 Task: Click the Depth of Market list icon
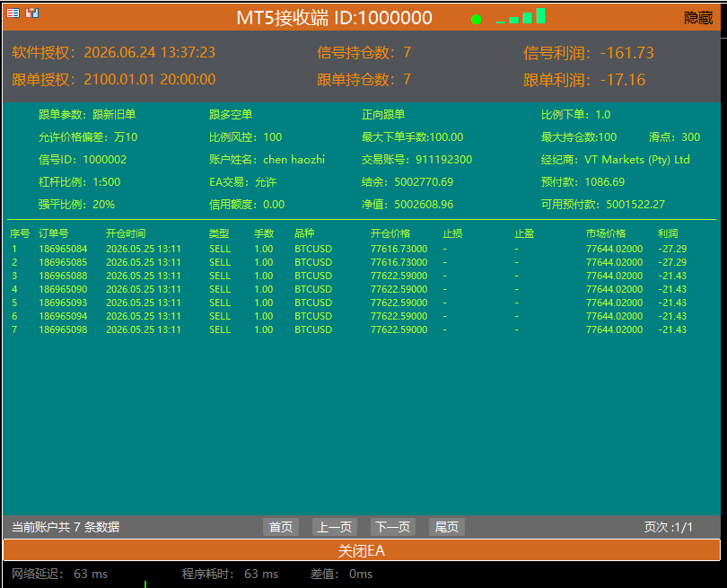click(x=13, y=13)
